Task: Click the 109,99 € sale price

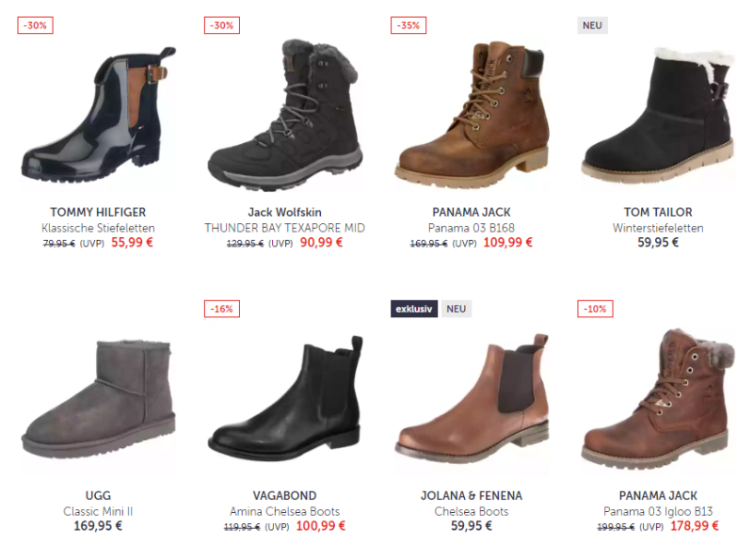Action: click(508, 243)
